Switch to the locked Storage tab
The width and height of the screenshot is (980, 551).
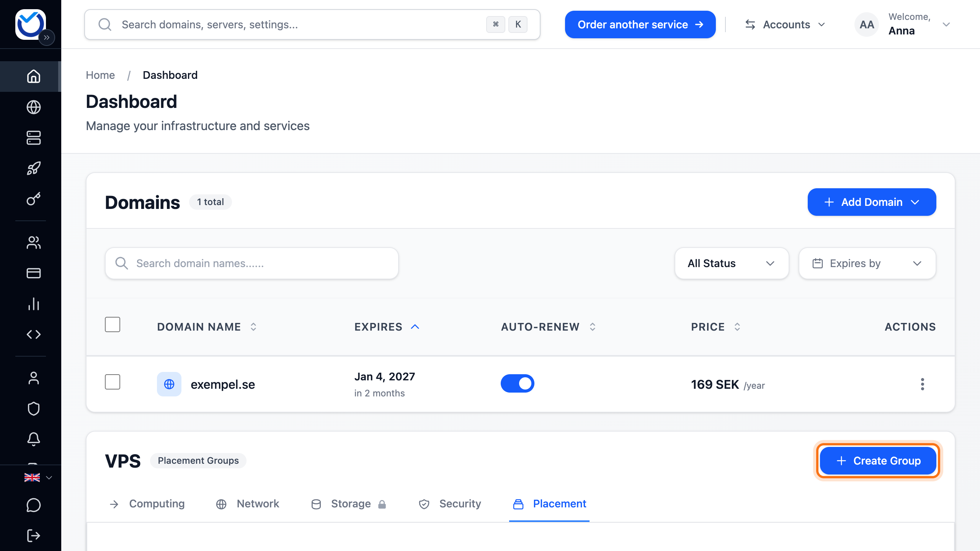click(349, 504)
